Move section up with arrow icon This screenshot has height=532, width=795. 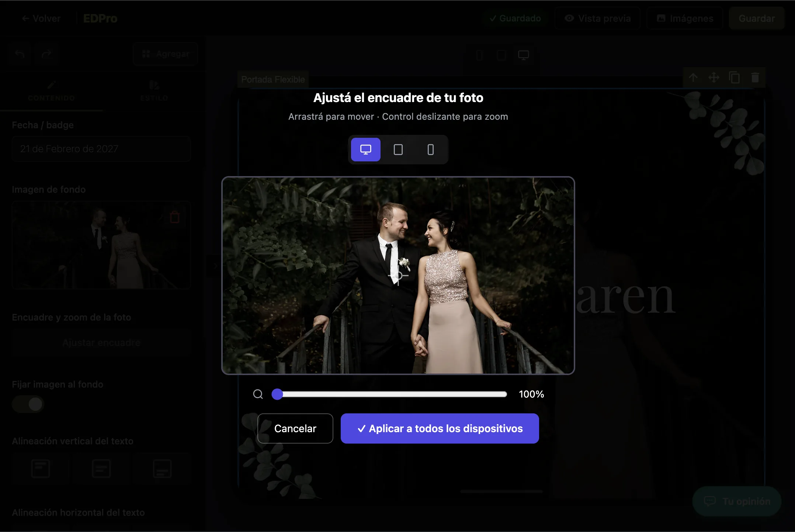[693, 77]
